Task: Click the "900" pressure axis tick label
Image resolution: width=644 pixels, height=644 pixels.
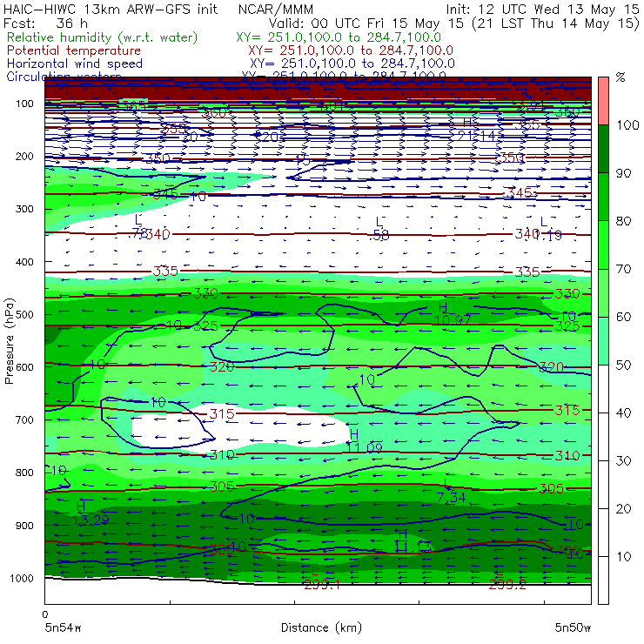Action: coord(24,526)
